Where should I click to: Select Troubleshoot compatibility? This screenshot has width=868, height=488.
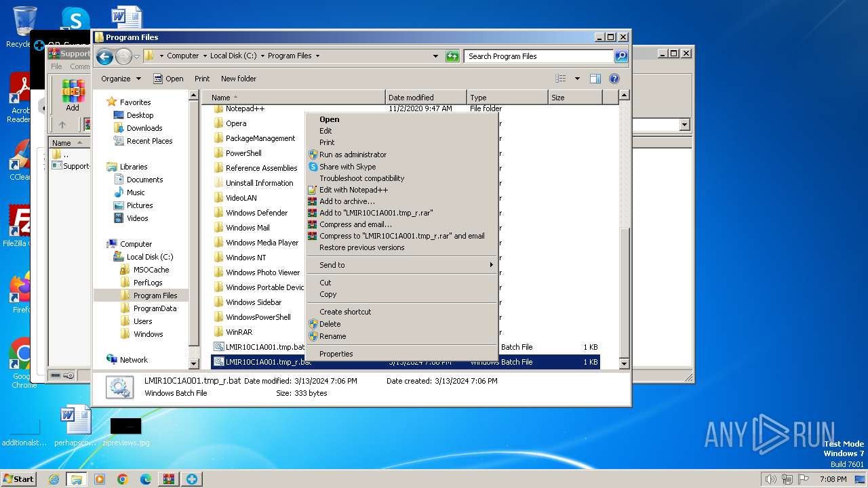click(x=401, y=178)
